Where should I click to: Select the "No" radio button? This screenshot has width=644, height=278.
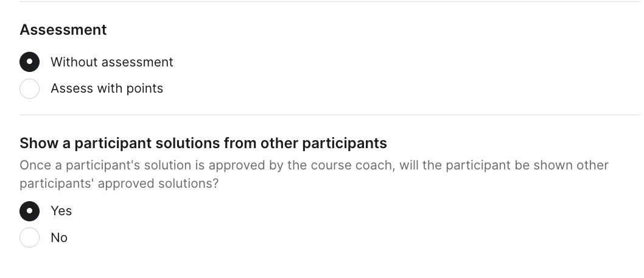(x=30, y=237)
